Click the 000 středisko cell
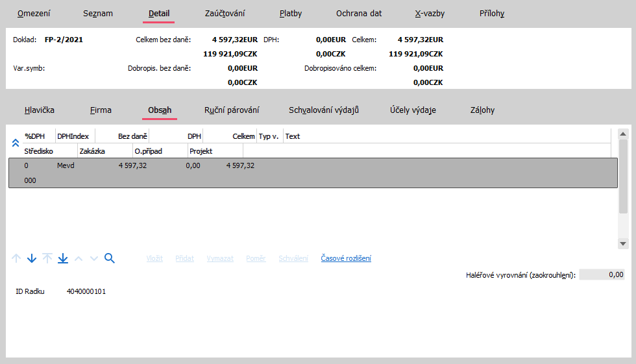636x364 pixels. (30, 180)
